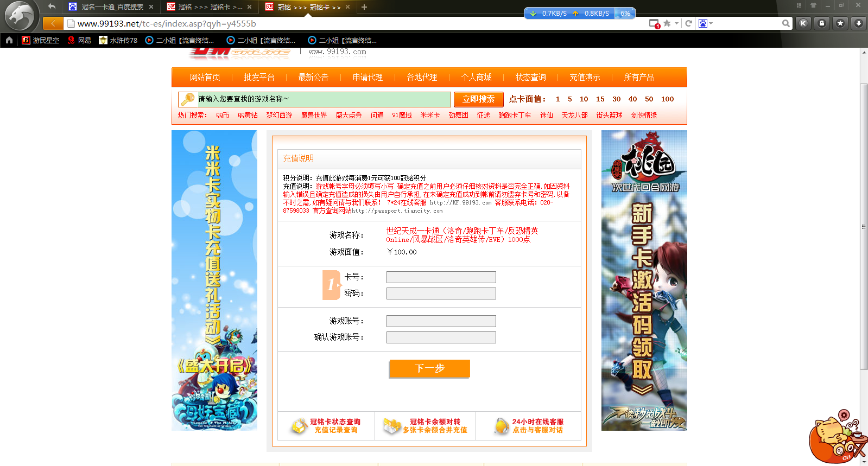Click the undo closed tab arrow icon

coord(52,7)
